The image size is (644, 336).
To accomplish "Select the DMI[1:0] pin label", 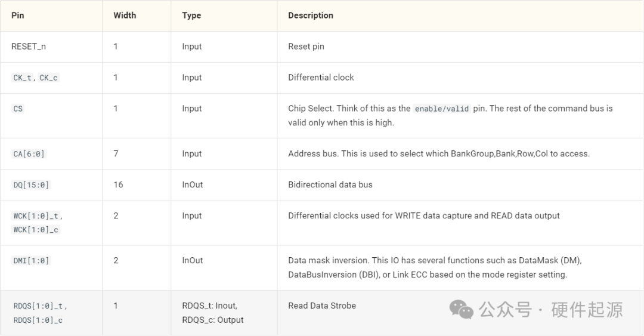I will 32,261.
